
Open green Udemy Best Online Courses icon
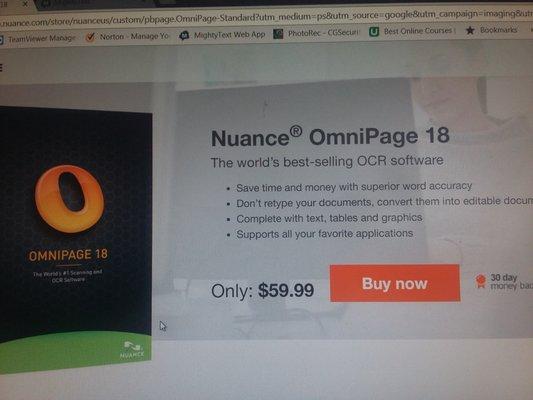click(374, 32)
